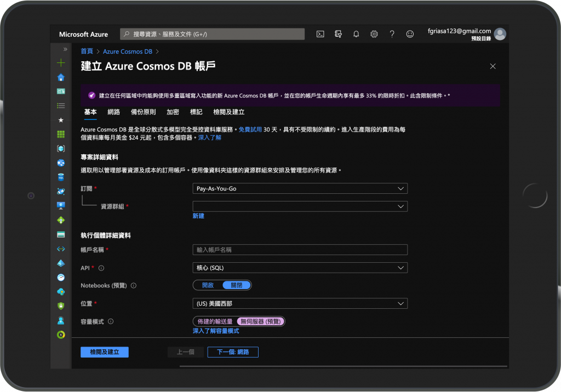Click the rocket icon in the promo banner
The image size is (561, 392).
point(91,95)
